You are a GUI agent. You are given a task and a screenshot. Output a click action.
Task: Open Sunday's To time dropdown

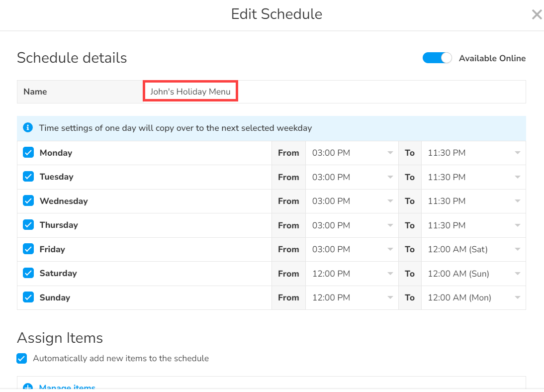click(x=473, y=297)
